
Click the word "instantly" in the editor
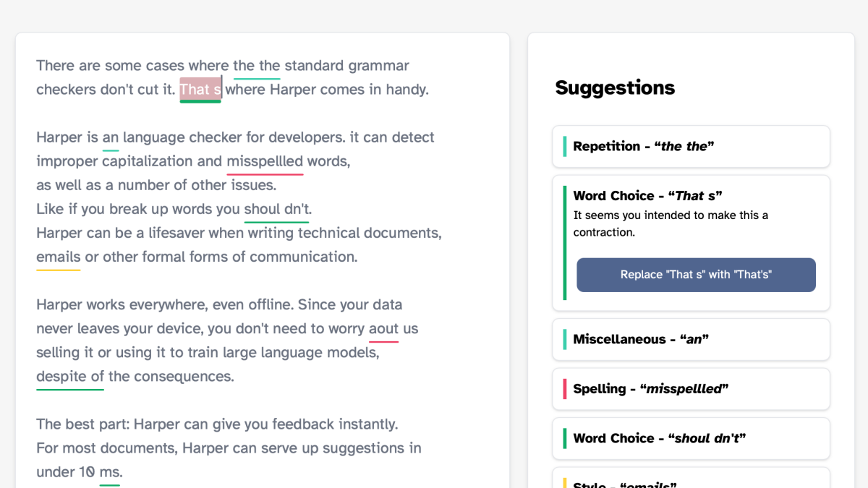pos(365,424)
